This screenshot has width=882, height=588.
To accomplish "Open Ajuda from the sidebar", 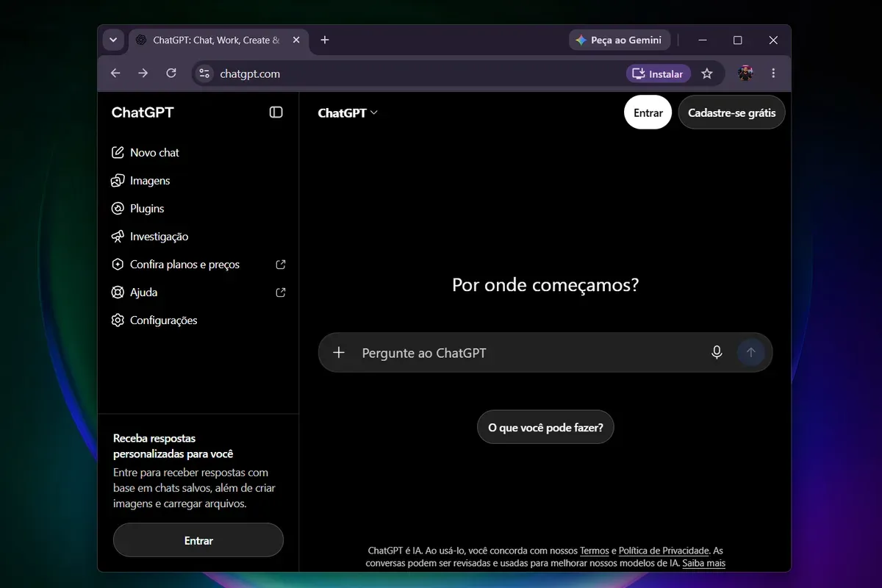I will pos(198,293).
